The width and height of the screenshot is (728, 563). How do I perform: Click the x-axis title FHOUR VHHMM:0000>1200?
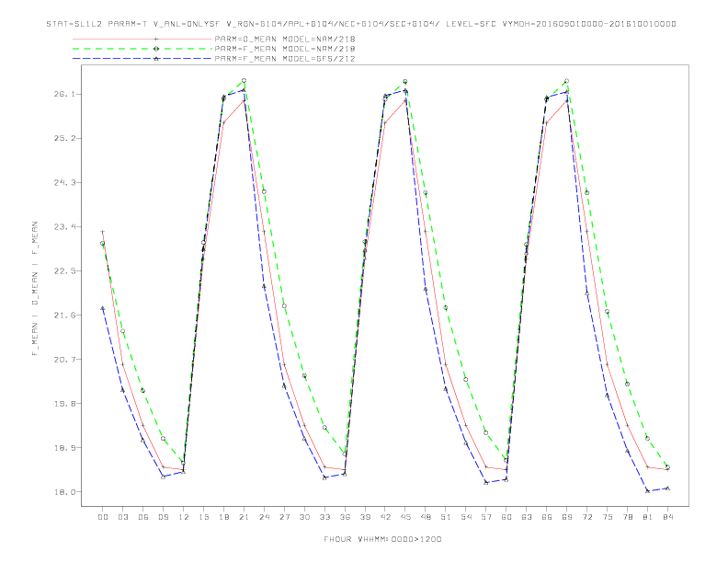coord(382,539)
